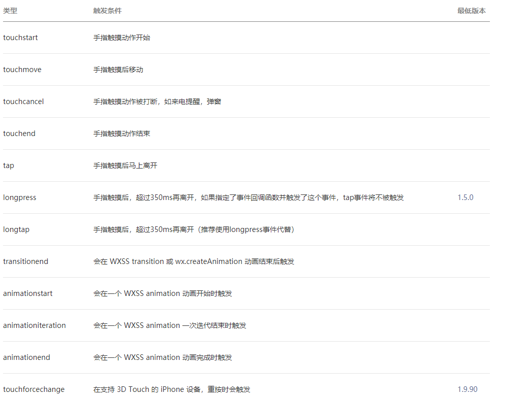This screenshot has height=398, width=532.
Task: Click description 一次迭代结束时触发
Action: pos(170,325)
